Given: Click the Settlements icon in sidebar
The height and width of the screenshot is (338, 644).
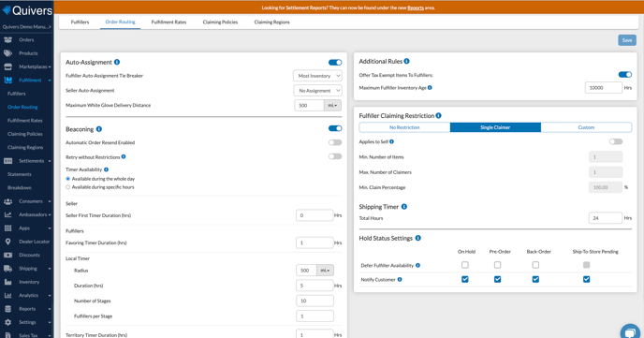Looking at the screenshot, I should click(7, 161).
